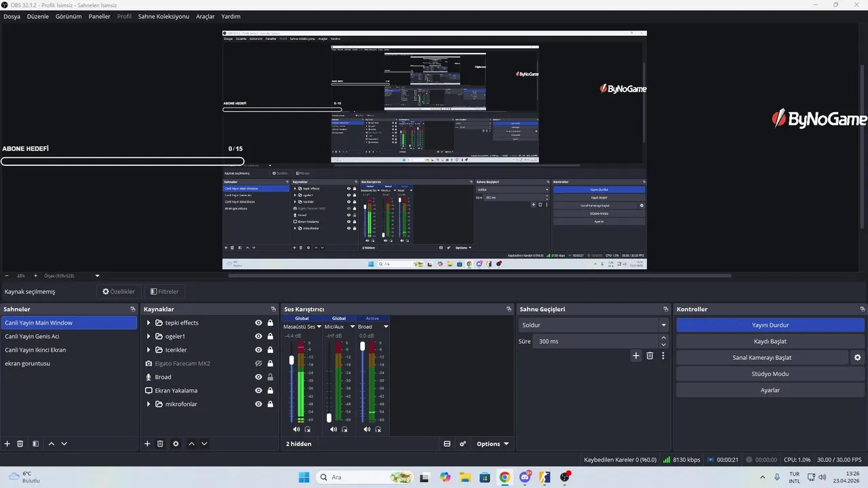The height and width of the screenshot is (488, 868).
Task: Mute the Broad channel speaker icon
Action: (x=367, y=429)
